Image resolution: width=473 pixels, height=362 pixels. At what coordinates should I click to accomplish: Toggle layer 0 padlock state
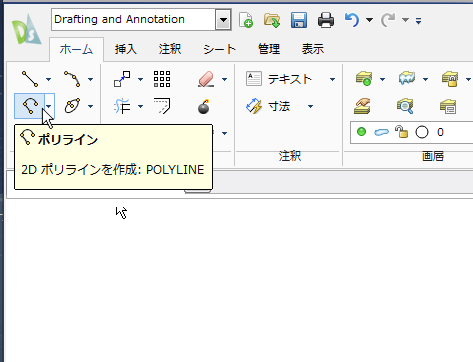tap(401, 132)
